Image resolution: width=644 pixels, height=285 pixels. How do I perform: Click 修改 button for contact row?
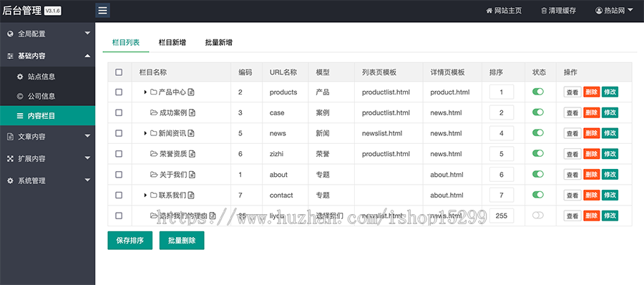coord(610,195)
